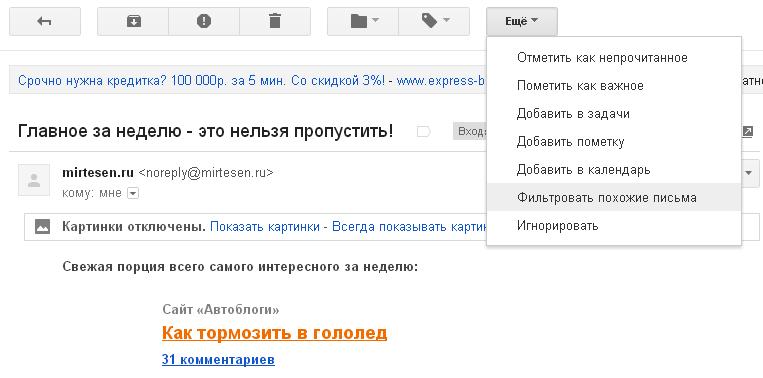Viewport: 763px width, 378px height.
Task: Choose Добавить пометку option
Action: [614, 142]
